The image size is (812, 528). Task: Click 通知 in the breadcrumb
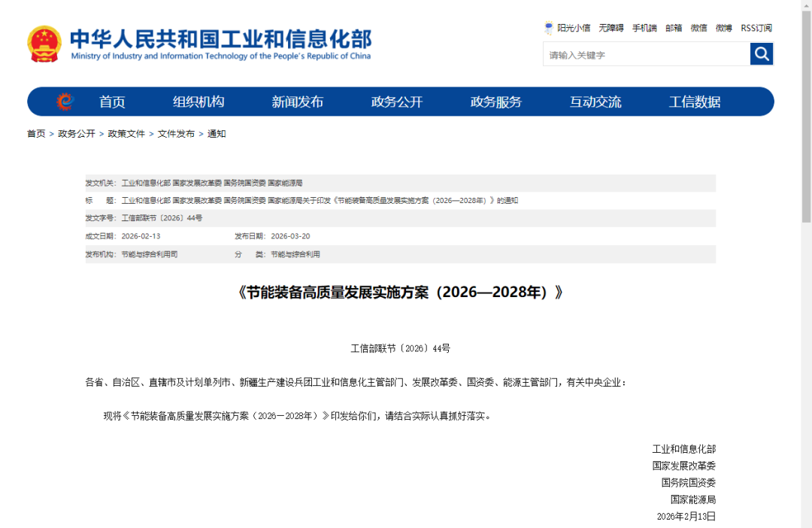tap(217, 134)
